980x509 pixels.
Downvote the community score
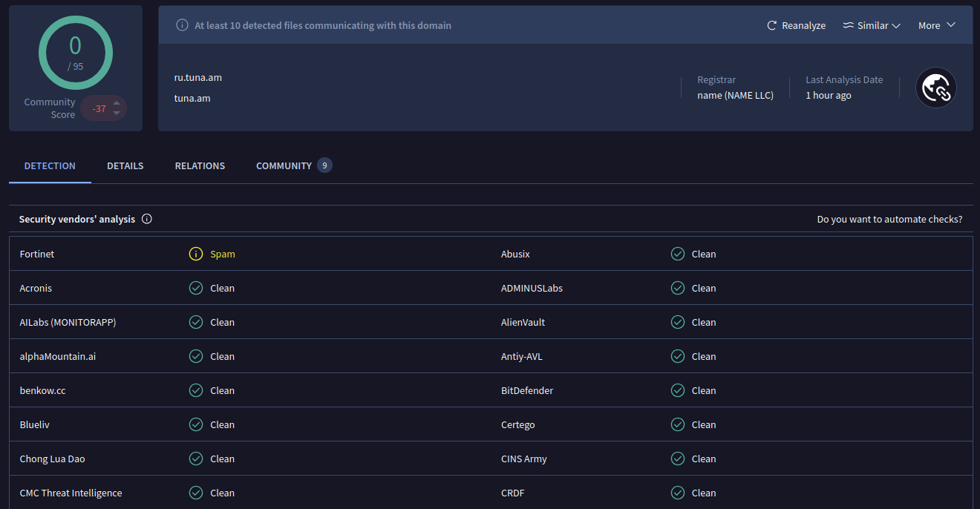pyautogui.click(x=117, y=114)
